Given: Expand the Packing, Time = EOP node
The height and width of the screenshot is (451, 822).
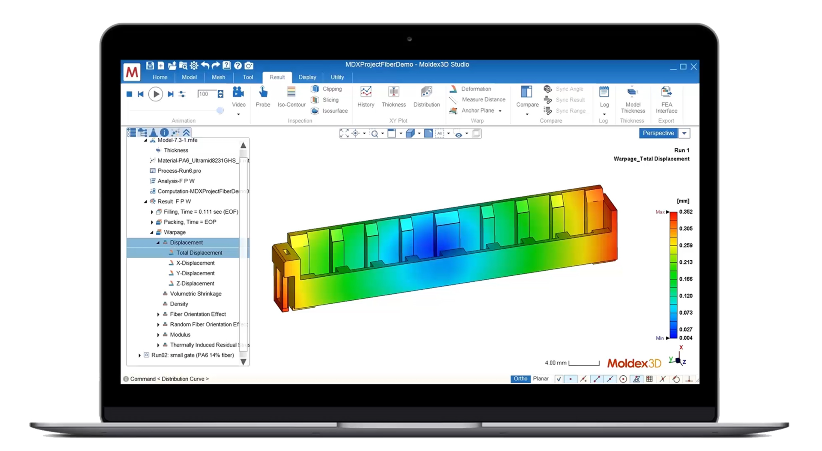Looking at the screenshot, I should coord(152,222).
